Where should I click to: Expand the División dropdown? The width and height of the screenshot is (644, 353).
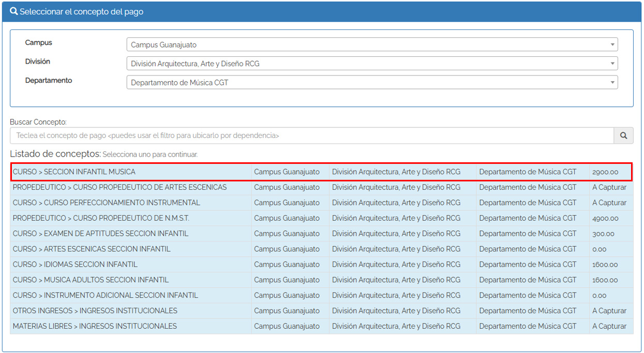click(x=371, y=64)
